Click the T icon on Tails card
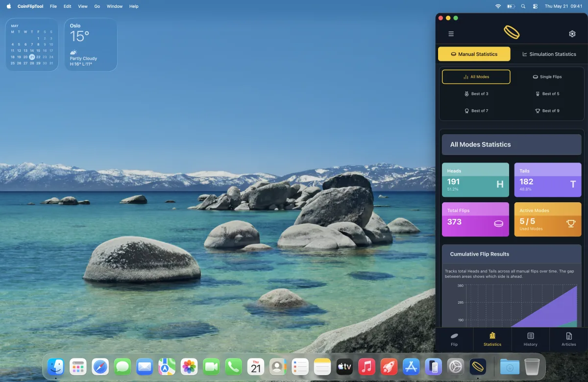Screen dimensions: 588x382 tap(573, 185)
